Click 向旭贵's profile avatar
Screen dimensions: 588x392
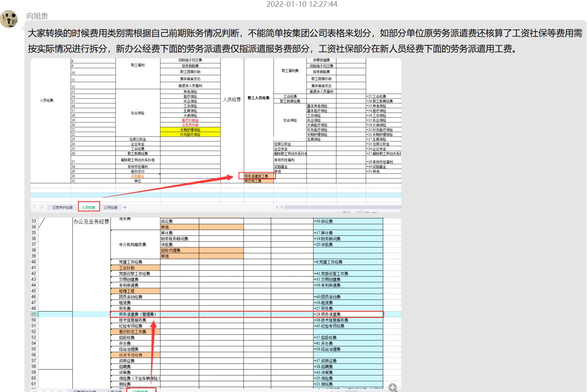click(x=9, y=18)
